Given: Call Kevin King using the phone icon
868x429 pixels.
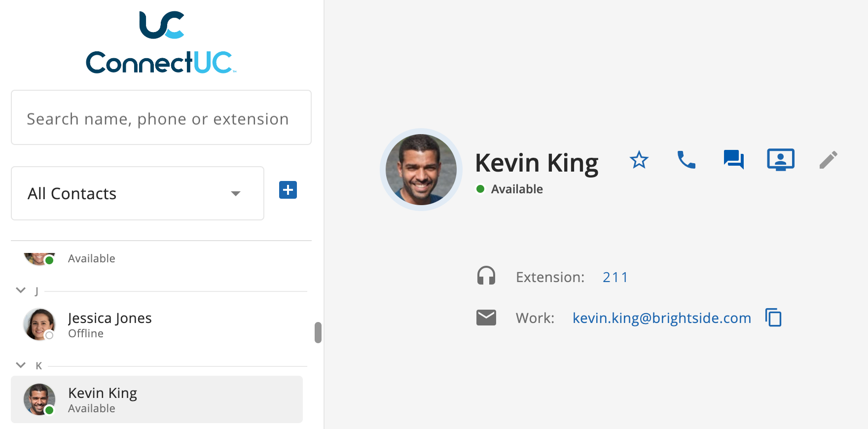Looking at the screenshot, I should (686, 160).
